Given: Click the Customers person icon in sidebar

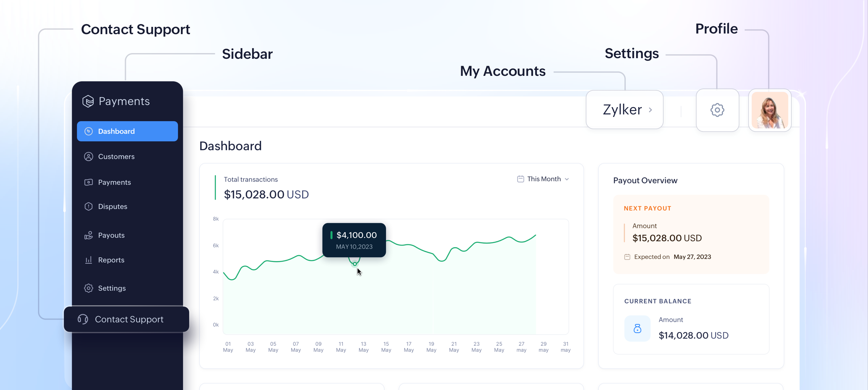Looking at the screenshot, I should (89, 157).
